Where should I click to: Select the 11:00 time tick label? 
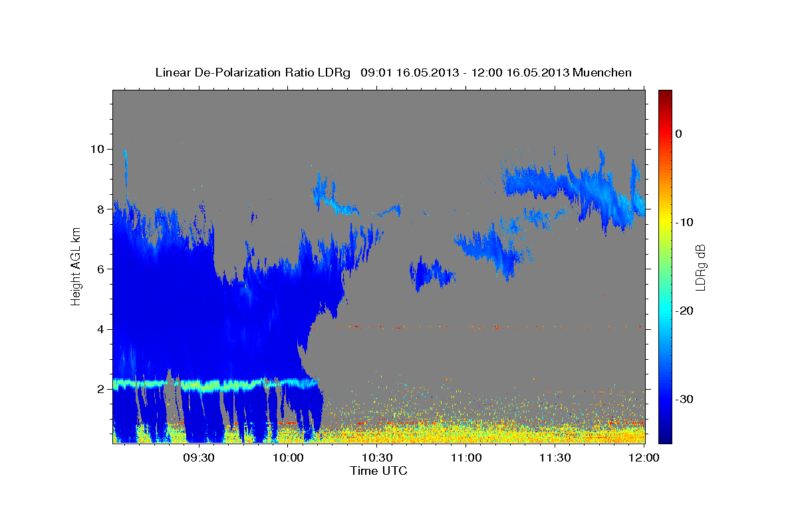pos(466,458)
